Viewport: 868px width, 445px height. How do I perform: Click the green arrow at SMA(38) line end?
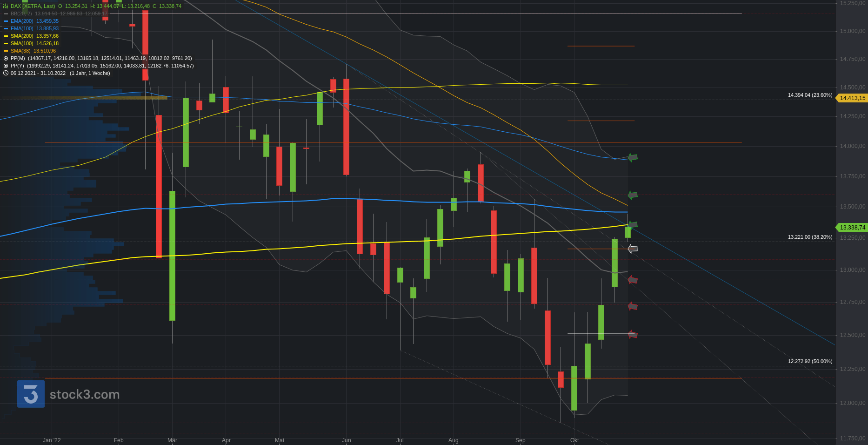click(633, 195)
